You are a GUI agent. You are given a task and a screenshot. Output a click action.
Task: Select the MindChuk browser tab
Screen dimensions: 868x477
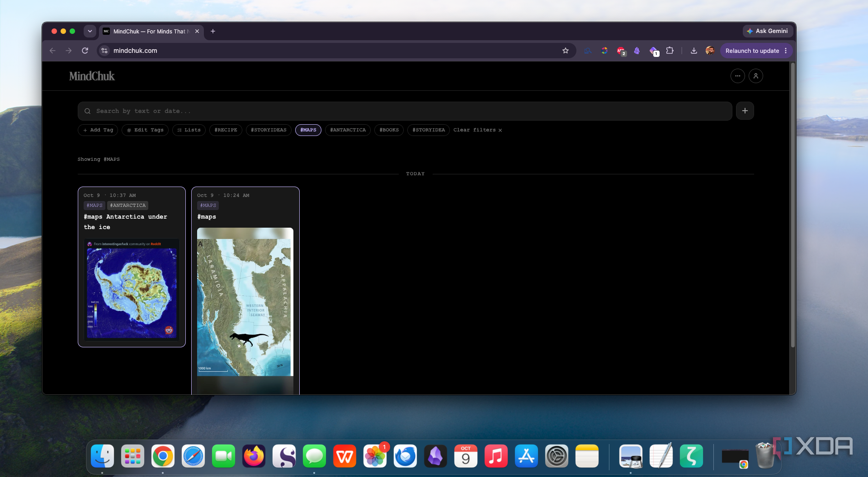pyautogui.click(x=151, y=31)
